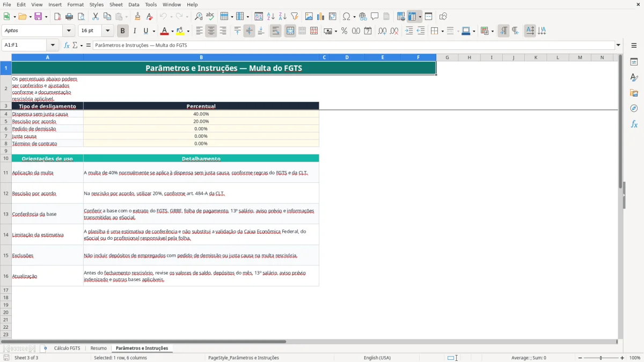644x362 pixels.
Task: Open the Borders dropdown arrow
Action: pyautogui.click(x=442, y=31)
